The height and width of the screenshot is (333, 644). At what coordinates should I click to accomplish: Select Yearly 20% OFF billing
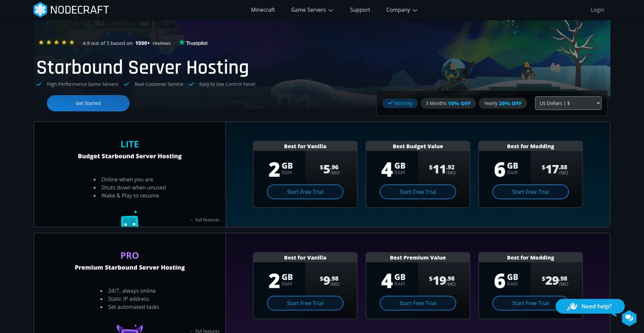(x=502, y=103)
